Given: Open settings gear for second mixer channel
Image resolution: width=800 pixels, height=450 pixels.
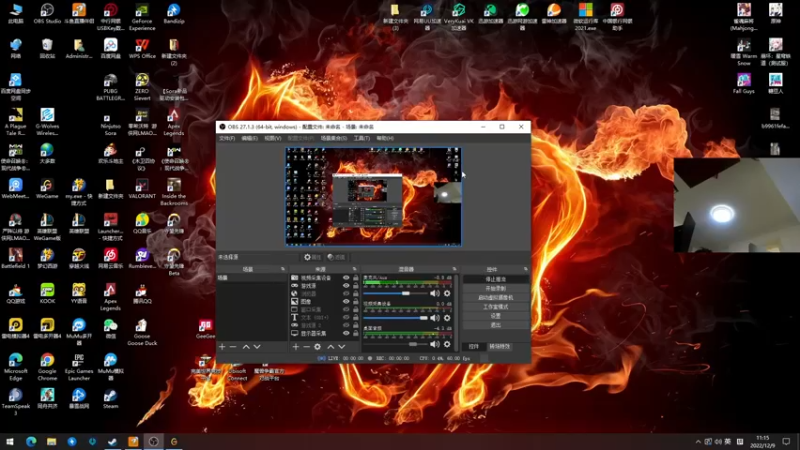Looking at the screenshot, I should (447, 318).
